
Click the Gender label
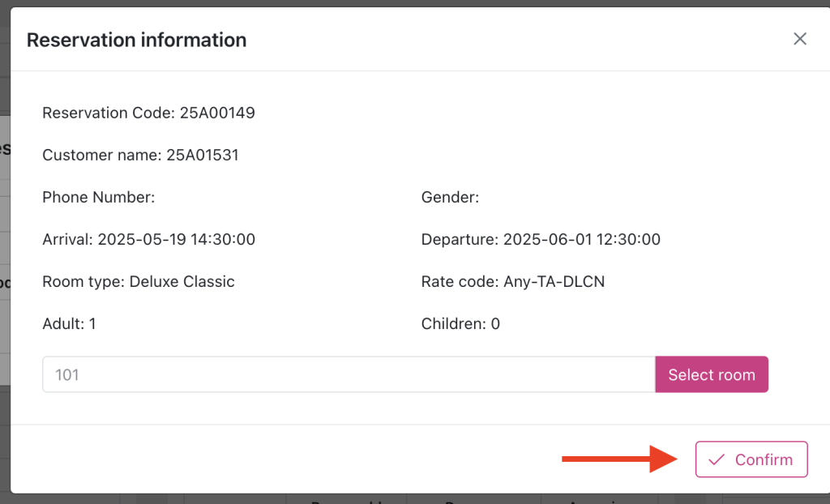click(x=450, y=197)
